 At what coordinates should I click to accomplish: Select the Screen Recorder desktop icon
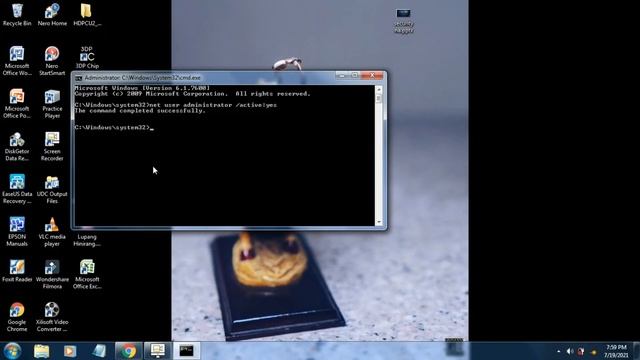52,147
